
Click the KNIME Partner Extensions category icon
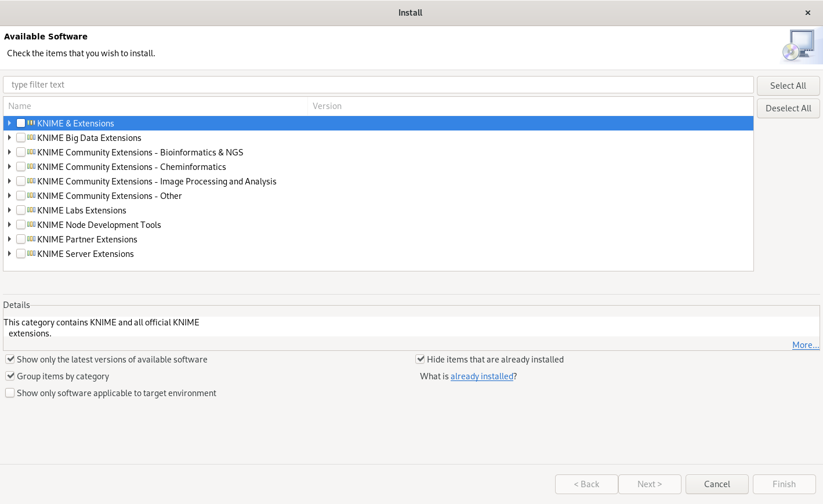(31, 239)
